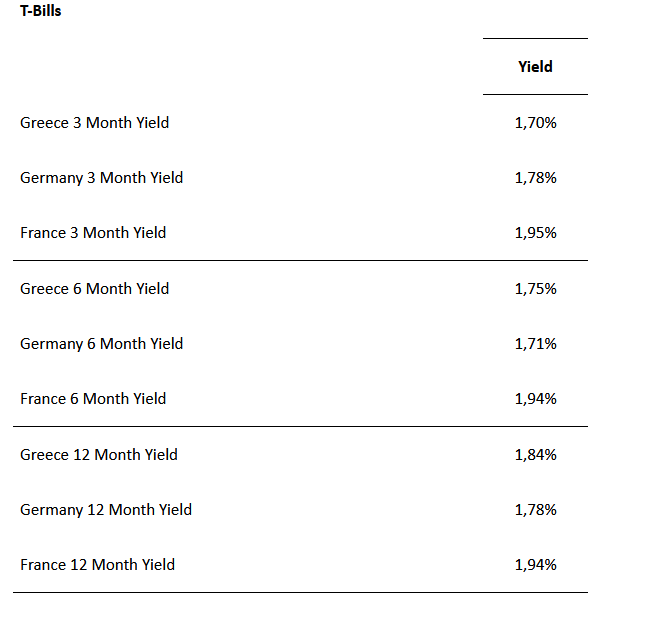Viewport: 672px width, 641px height.
Task: Select the Germany 3 Month Yield label
Action: [x=101, y=178]
